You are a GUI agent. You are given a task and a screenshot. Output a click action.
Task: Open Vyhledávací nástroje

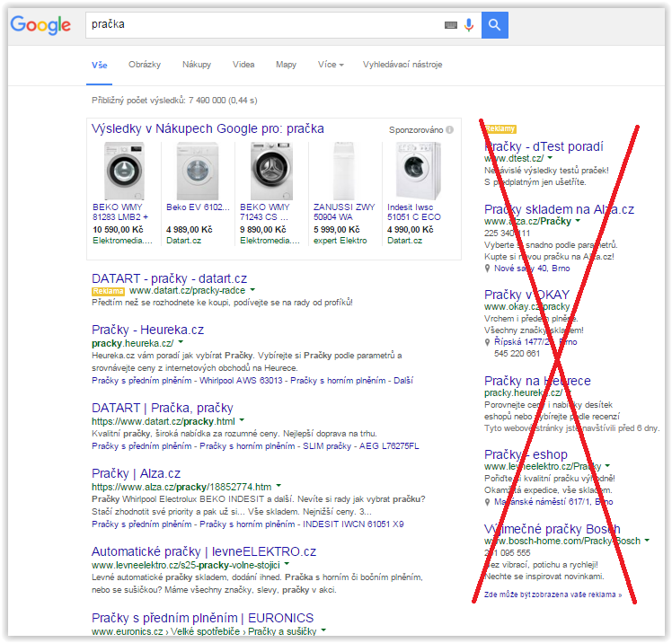pos(402,65)
